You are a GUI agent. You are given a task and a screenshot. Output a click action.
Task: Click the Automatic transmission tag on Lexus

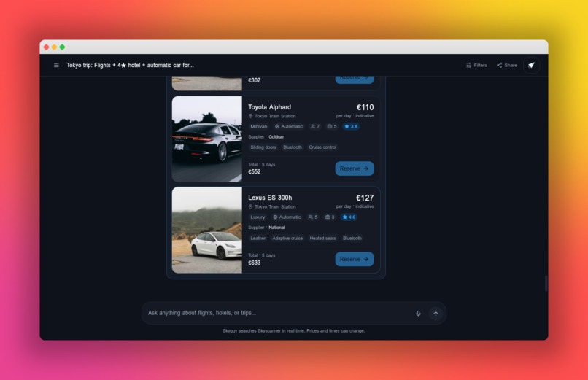pos(287,217)
